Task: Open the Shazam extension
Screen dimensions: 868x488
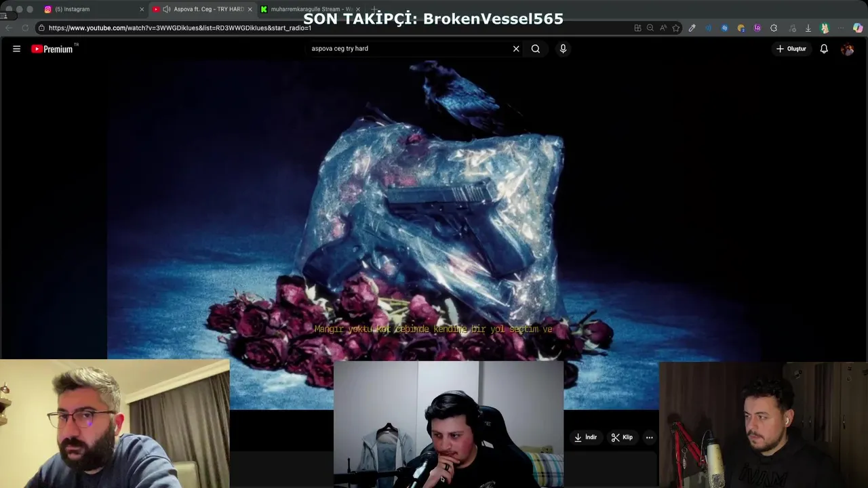Action: 725,28
